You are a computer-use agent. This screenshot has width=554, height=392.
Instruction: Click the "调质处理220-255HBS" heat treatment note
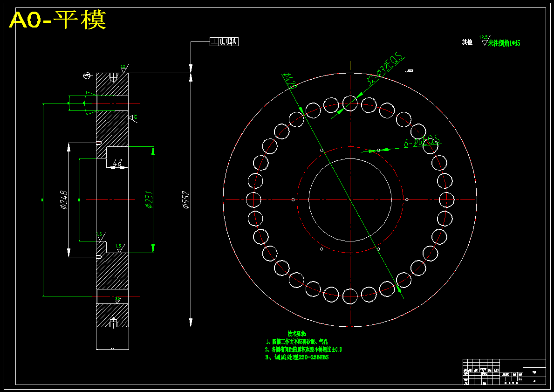pos(297,358)
